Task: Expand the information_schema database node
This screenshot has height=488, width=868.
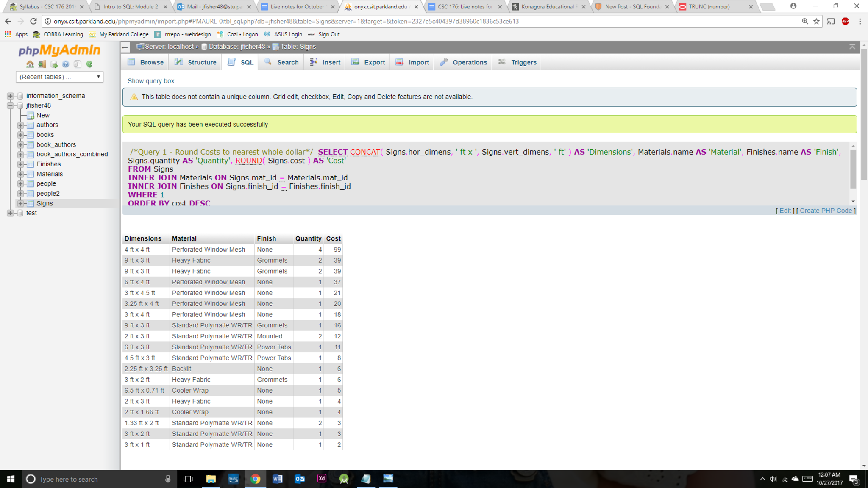Action: coord(10,96)
